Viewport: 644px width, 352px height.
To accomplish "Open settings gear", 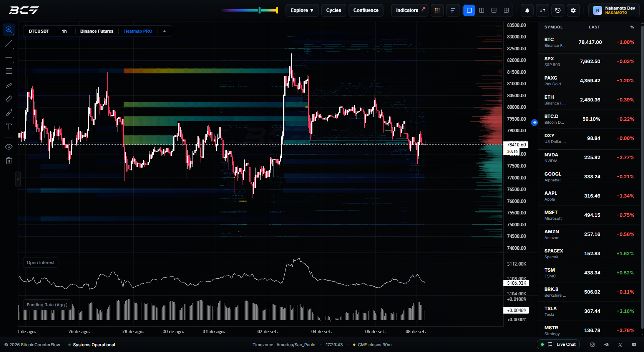I will [573, 10].
